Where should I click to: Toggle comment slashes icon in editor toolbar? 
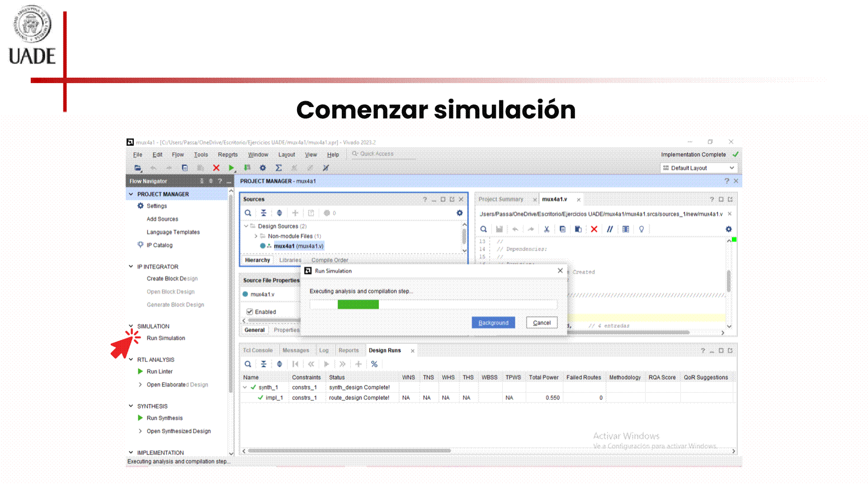(610, 229)
